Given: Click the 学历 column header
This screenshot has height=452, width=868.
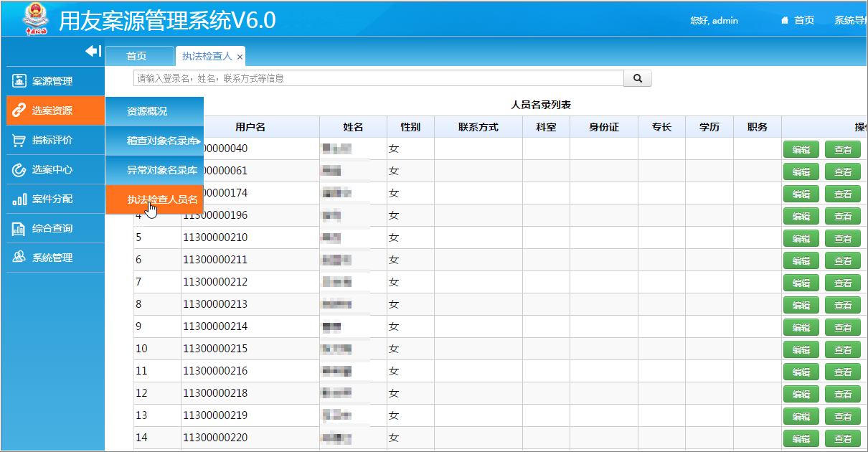Looking at the screenshot, I should 709,127.
